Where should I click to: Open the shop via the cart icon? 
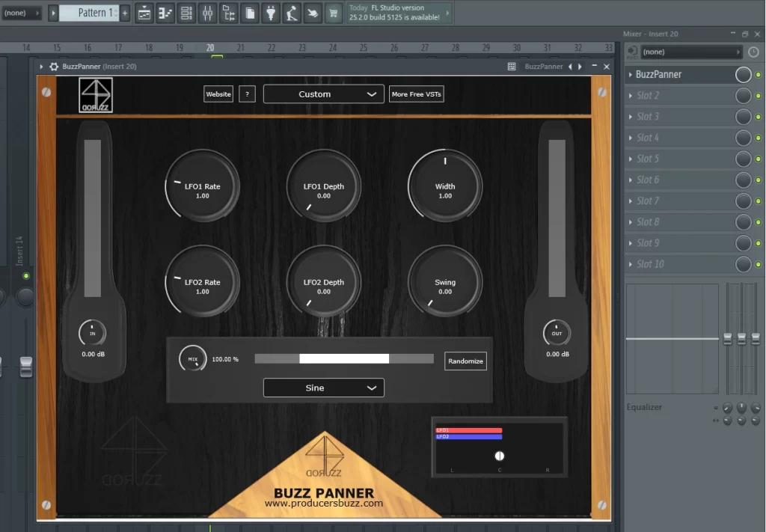(333, 13)
